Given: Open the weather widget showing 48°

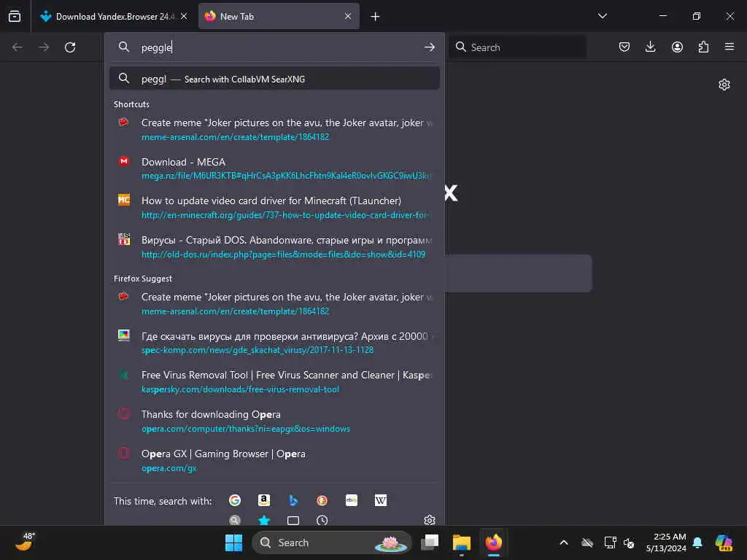Looking at the screenshot, I should tap(26, 542).
